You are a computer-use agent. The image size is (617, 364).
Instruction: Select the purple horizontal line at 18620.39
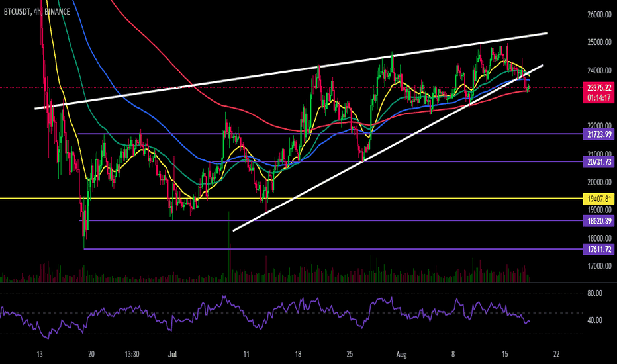click(x=330, y=220)
